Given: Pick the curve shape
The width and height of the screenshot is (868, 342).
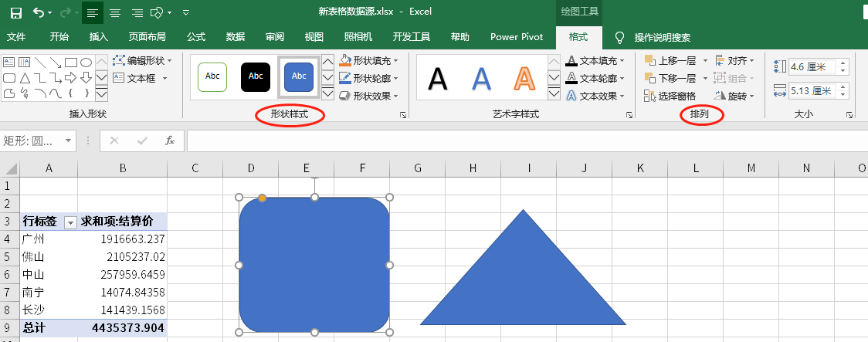Looking at the screenshot, I should coord(56,93).
